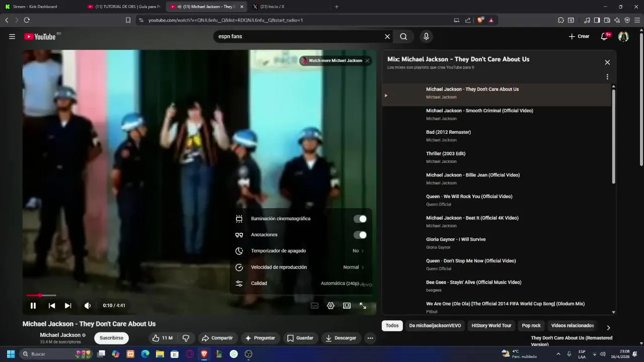Play Smooth Criminal from the mix list
The height and width of the screenshot is (362, 644).
coord(497,114)
